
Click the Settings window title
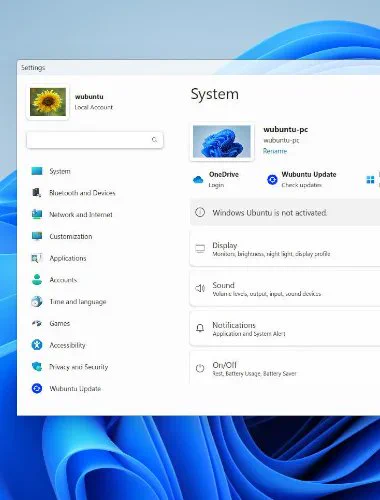click(x=33, y=68)
